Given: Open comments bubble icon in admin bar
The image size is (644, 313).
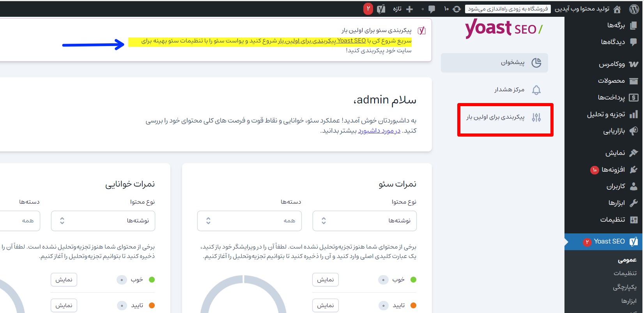Looking at the screenshot, I should click(432, 9).
